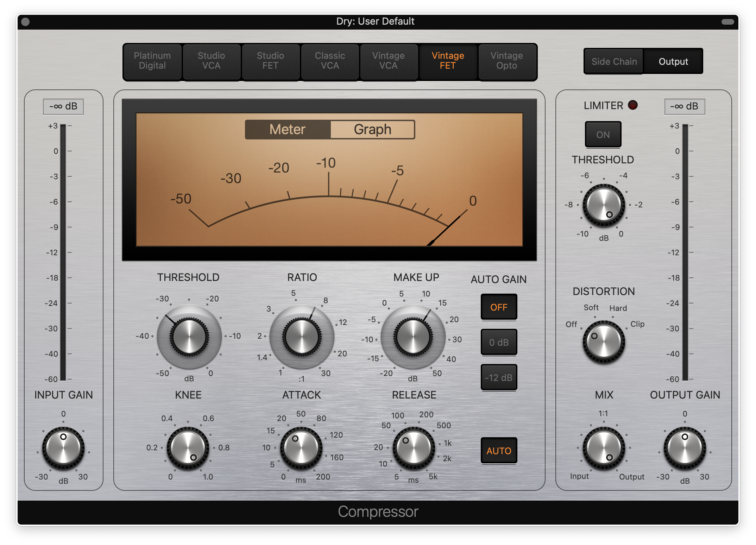Turn the Distortion knob toward Hard

pyautogui.click(x=603, y=340)
